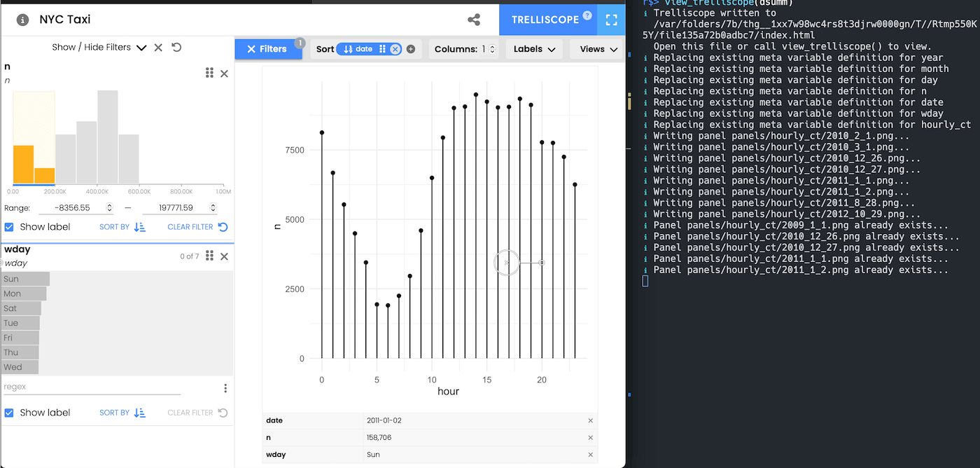Open the NYC Taxi info icon
The height and width of the screenshot is (468, 980).
[x=22, y=20]
